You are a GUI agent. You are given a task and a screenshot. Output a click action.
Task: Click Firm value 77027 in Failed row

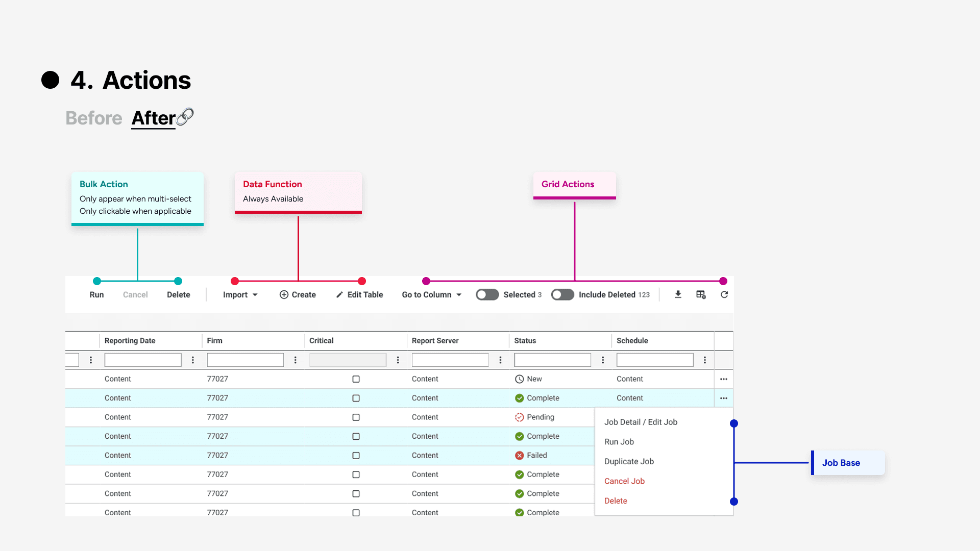(x=217, y=456)
